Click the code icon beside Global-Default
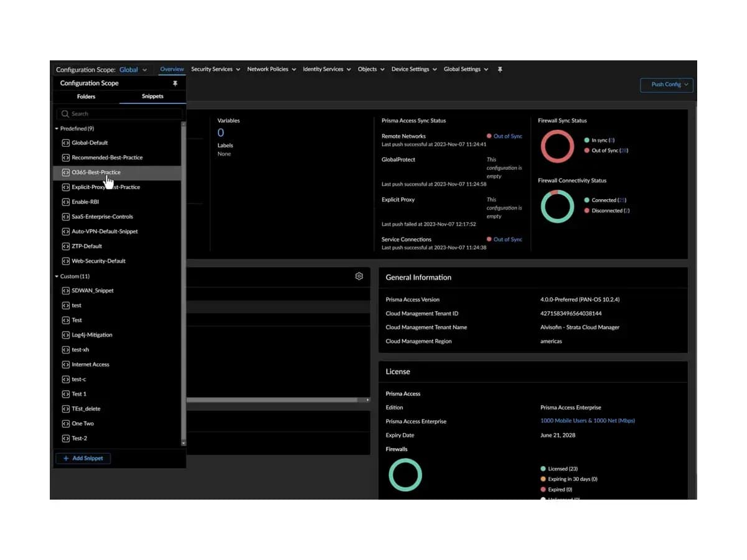 65,142
